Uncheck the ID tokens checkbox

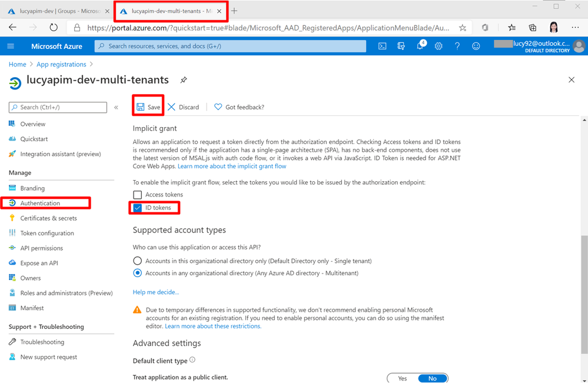pyautogui.click(x=138, y=208)
